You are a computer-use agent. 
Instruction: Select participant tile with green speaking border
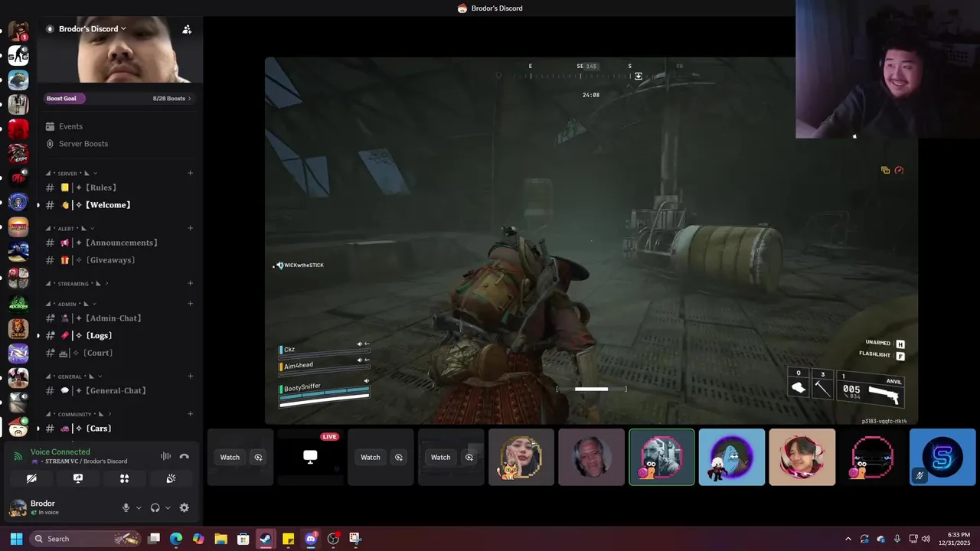coord(661,457)
